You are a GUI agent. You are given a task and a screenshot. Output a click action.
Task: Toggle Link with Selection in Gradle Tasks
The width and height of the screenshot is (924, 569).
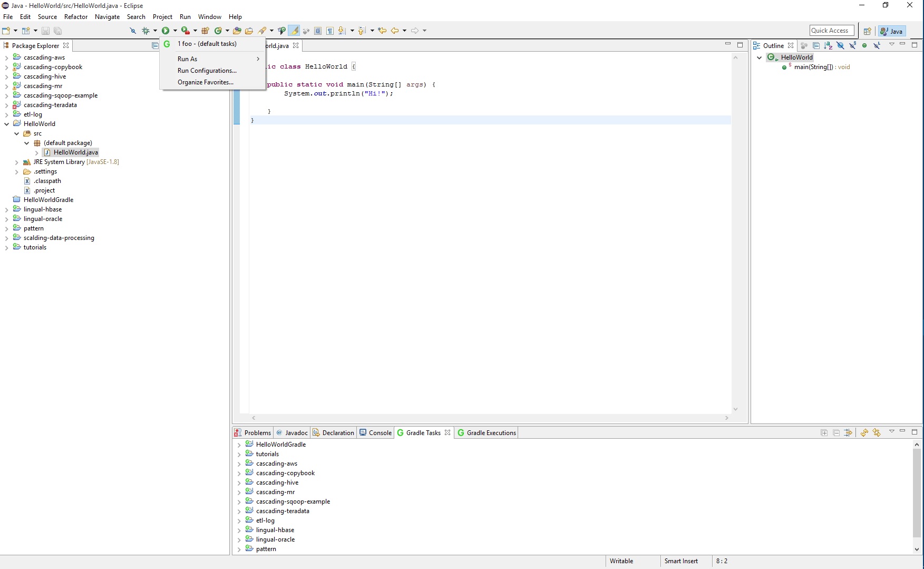click(848, 432)
